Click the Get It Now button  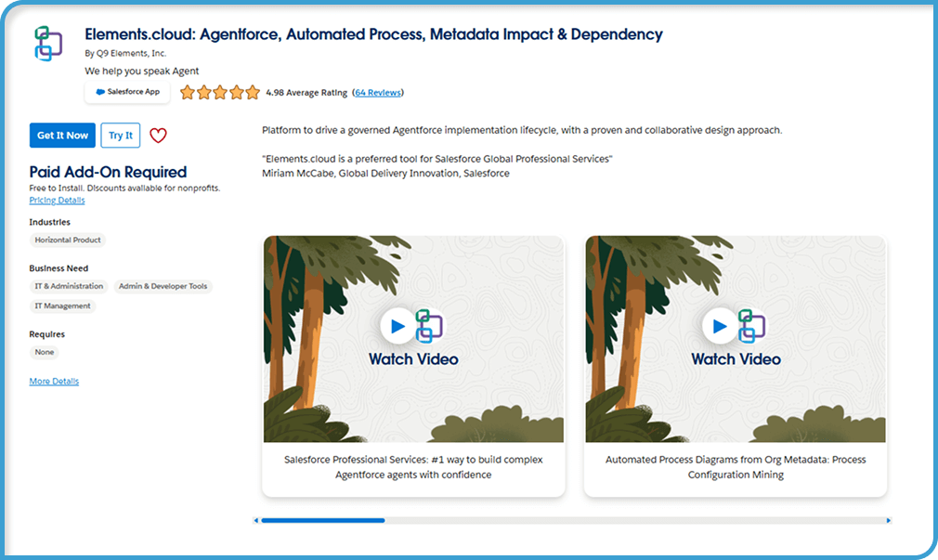(x=62, y=136)
